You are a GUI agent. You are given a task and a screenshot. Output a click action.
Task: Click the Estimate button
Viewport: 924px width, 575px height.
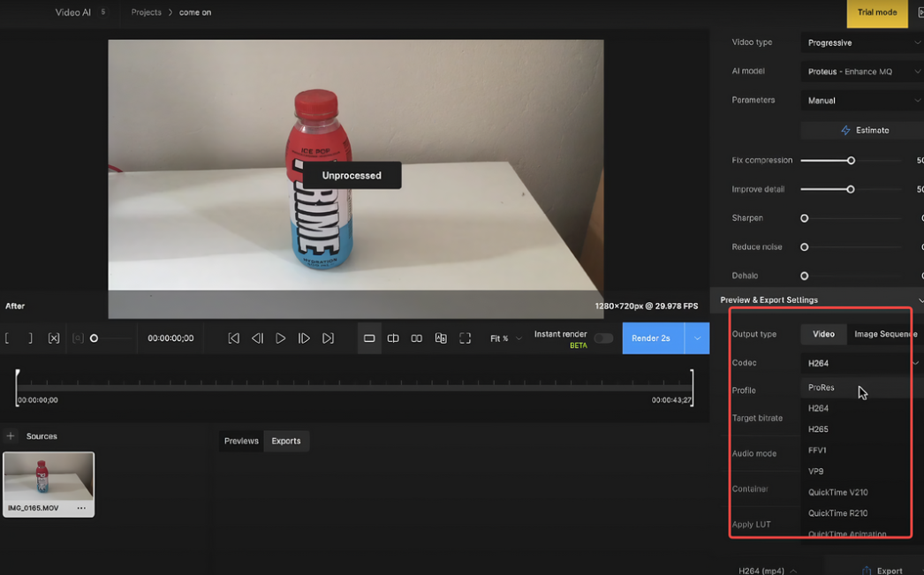[x=861, y=130]
